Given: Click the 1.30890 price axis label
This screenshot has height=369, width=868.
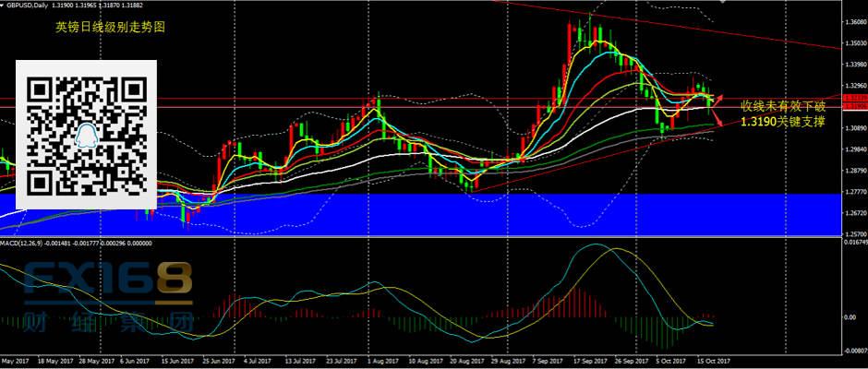Looking at the screenshot, I should 855,128.
